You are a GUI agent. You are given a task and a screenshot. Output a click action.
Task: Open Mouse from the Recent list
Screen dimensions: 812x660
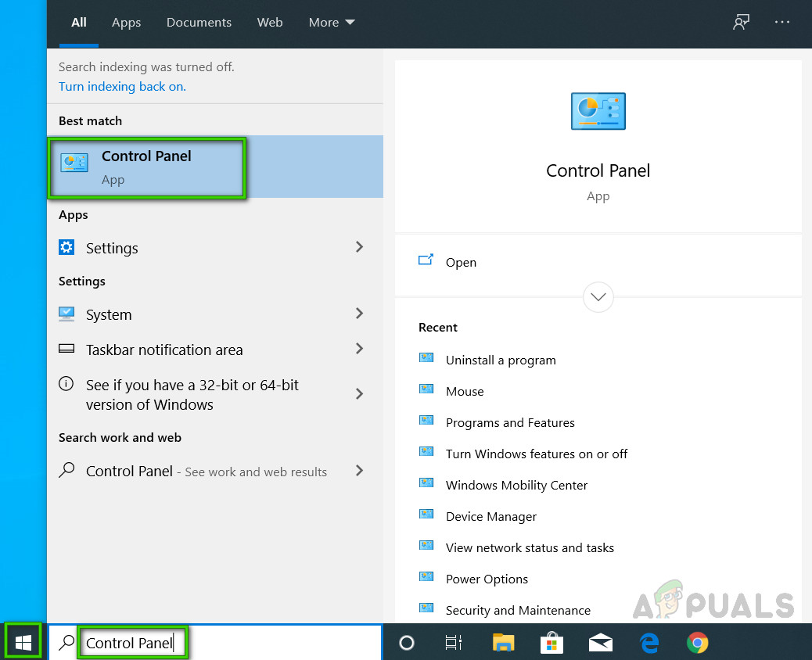coord(465,391)
